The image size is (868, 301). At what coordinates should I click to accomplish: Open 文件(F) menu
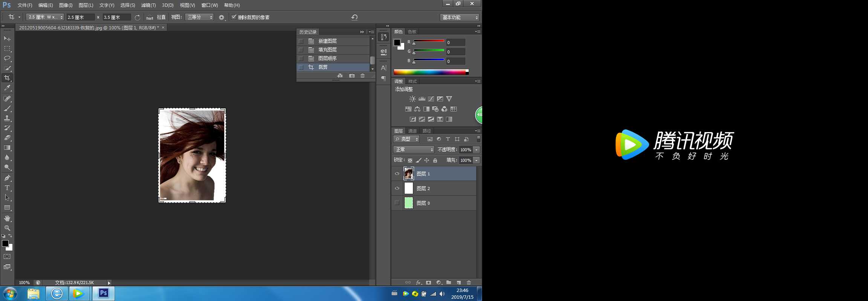coord(25,5)
